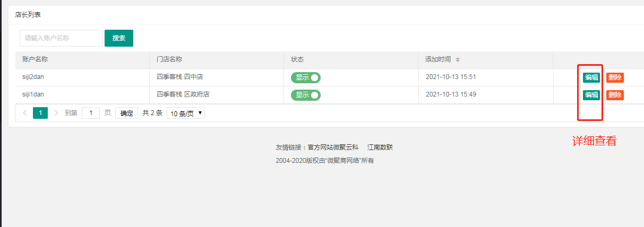Open the 江南数联 friendly link
The height and width of the screenshot is (227, 644).
pos(380,147)
